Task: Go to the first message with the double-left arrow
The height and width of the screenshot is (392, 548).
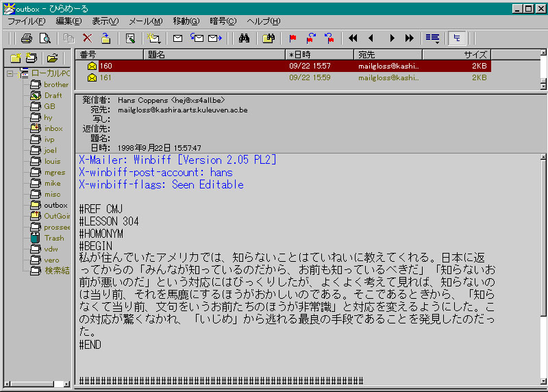Action: [x=353, y=38]
